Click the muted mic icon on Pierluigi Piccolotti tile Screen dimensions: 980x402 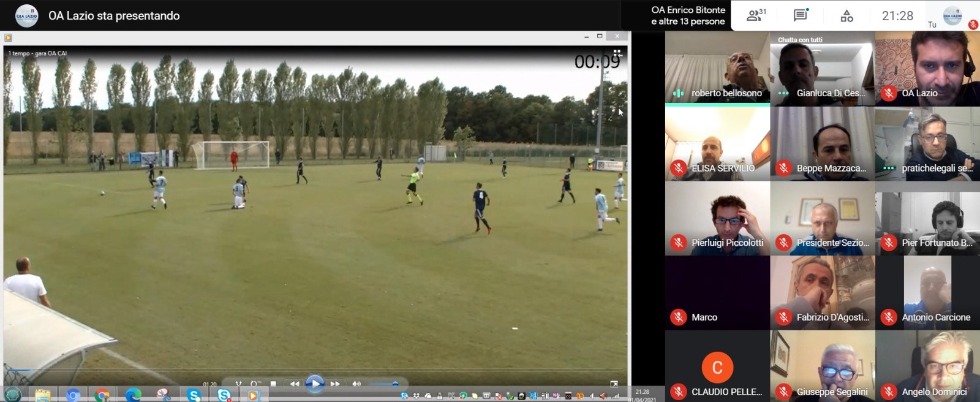[x=678, y=243]
